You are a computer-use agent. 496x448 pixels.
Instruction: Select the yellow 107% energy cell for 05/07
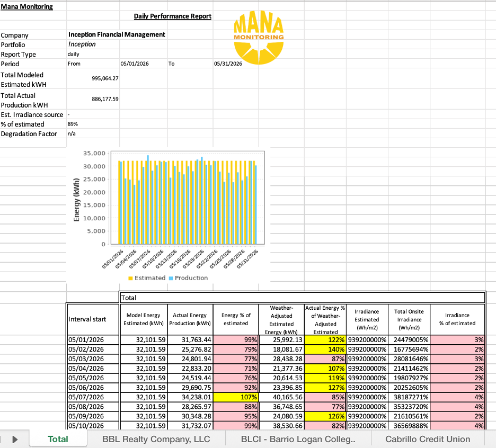click(x=236, y=397)
